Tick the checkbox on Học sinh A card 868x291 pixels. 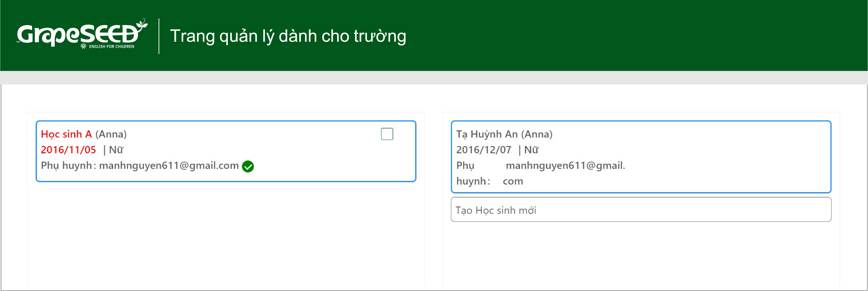click(387, 134)
